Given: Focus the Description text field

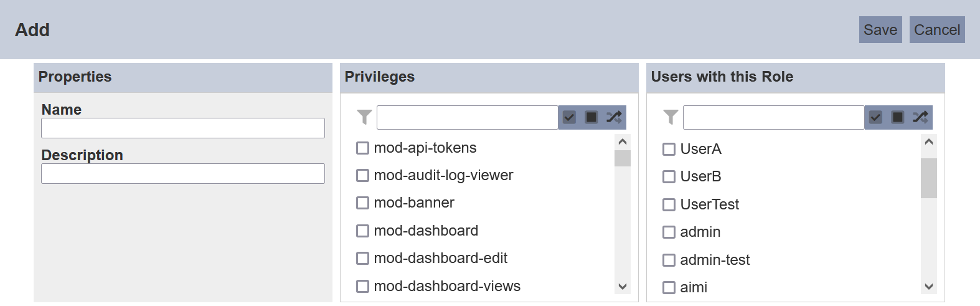Looking at the screenshot, I should tap(183, 174).
